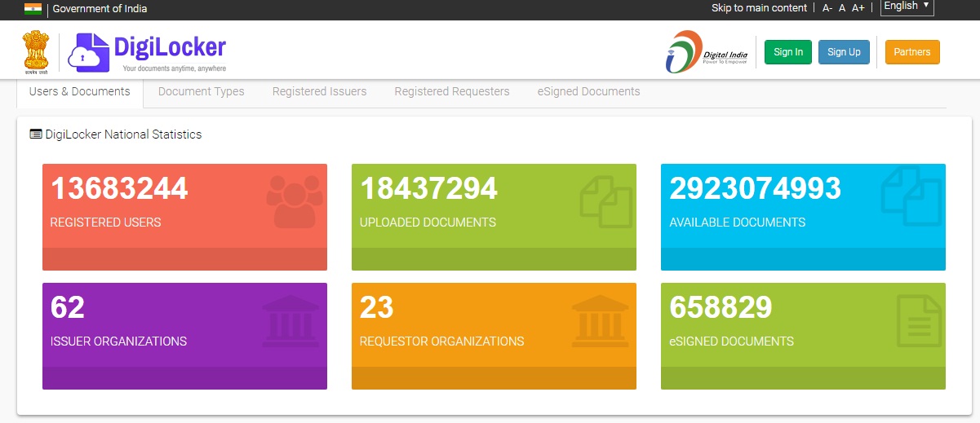Click the blue Sign Up button
The width and height of the screenshot is (980, 423).
tap(844, 52)
